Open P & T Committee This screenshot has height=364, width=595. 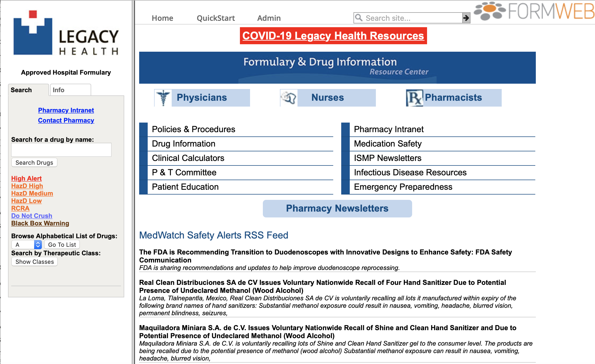[x=236, y=173]
